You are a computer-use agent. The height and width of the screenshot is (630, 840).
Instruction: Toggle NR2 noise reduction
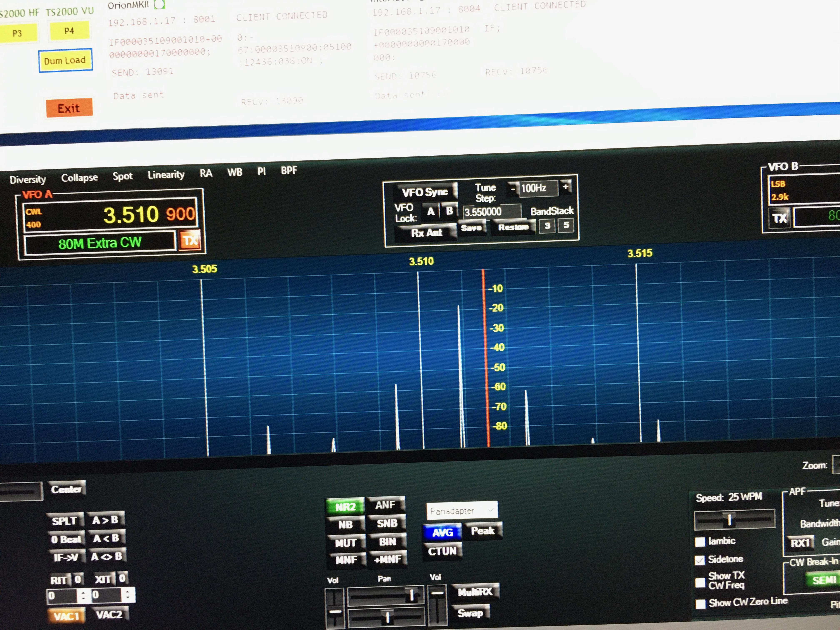click(x=345, y=507)
